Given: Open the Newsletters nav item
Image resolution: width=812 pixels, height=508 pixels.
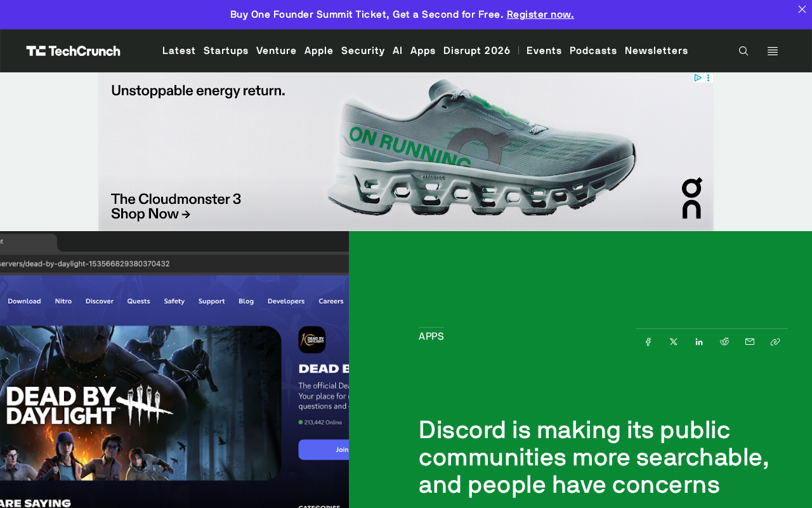Looking at the screenshot, I should tap(657, 51).
